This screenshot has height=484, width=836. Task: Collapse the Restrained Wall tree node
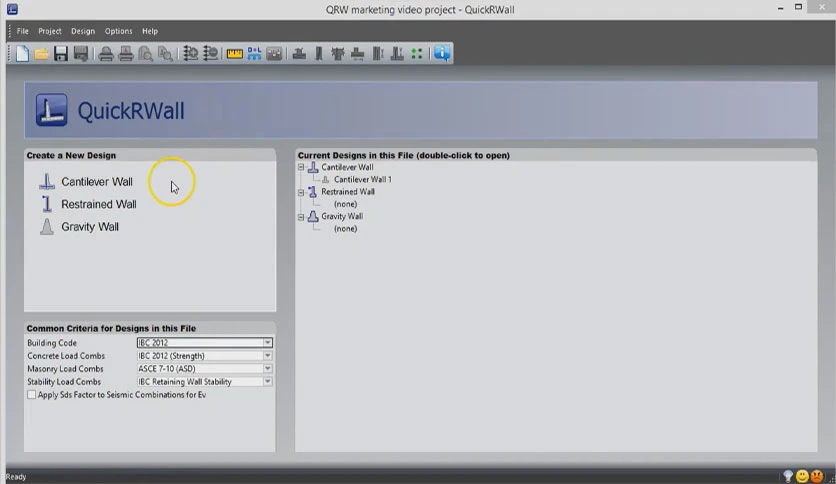coord(301,192)
